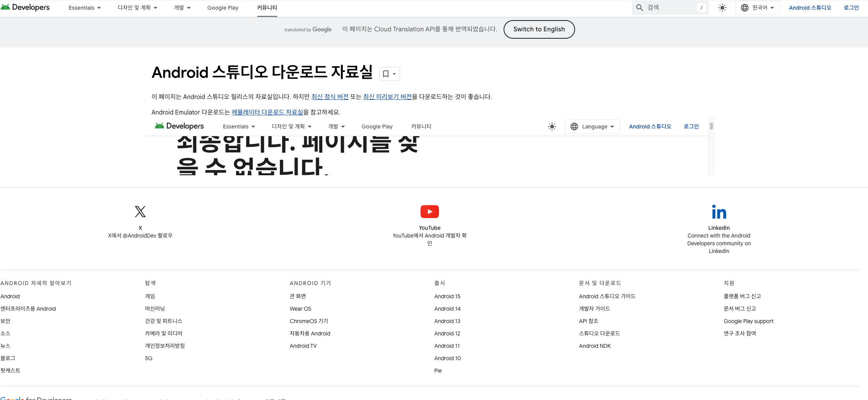Click the 로그인 link in top header
Image resolution: width=868 pixels, height=400 pixels.
click(x=851, y=8)
